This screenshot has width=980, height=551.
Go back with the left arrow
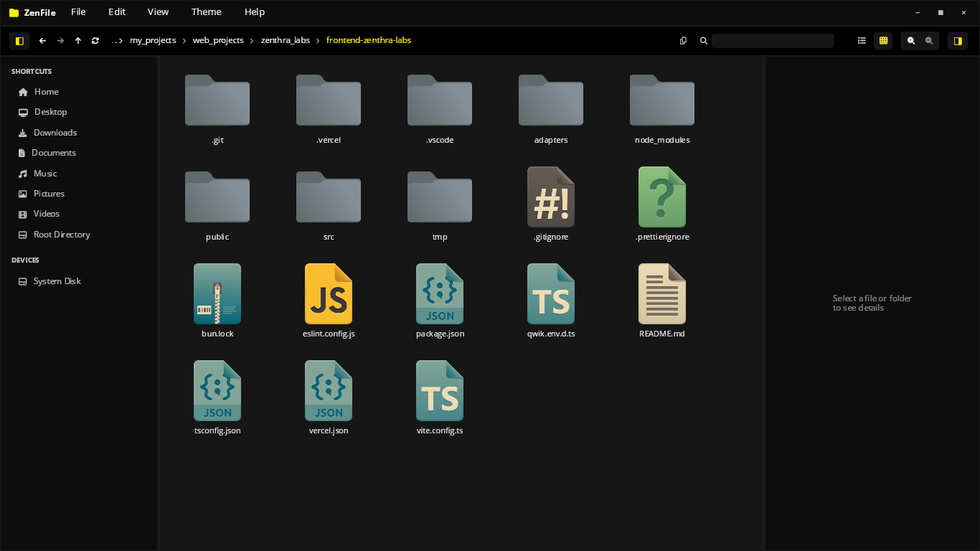point(42,41)
